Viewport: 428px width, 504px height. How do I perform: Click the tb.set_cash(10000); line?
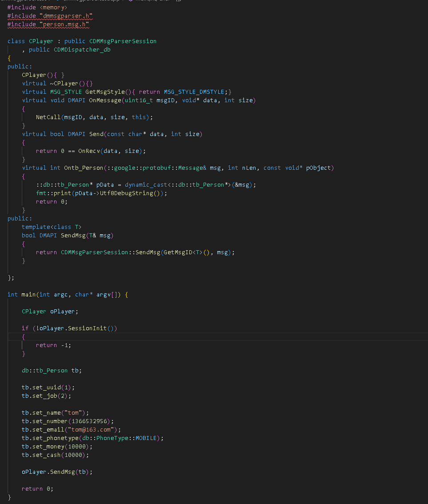click(55, 455)
